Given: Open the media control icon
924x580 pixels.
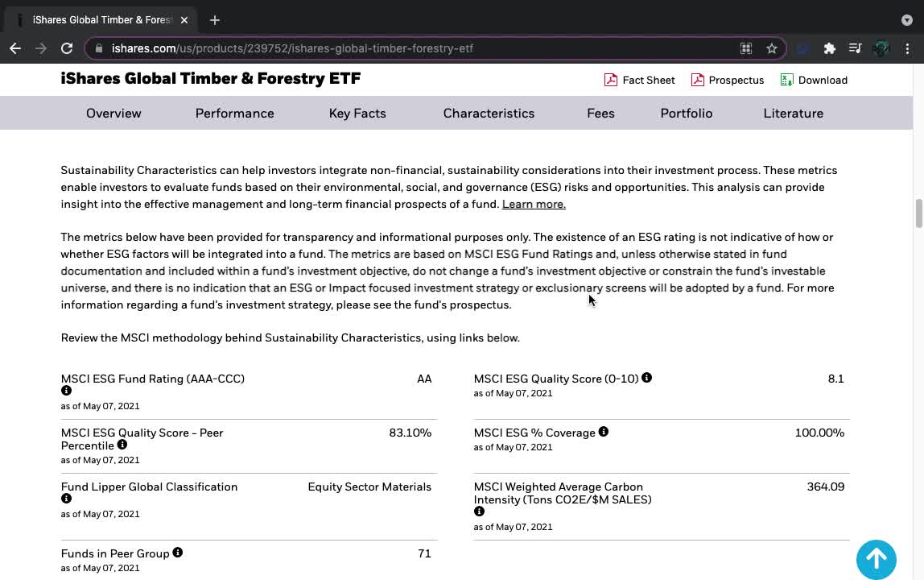Looking at the screenshot, I should coord(855,48).
